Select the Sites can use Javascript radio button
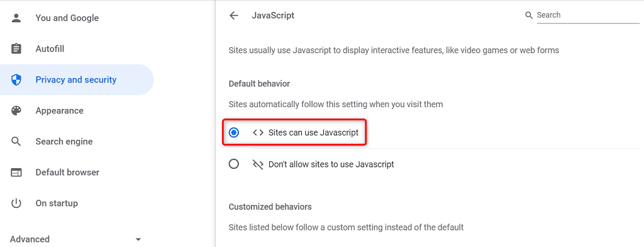This screenshot has width=644, height=247. (234, 132)
